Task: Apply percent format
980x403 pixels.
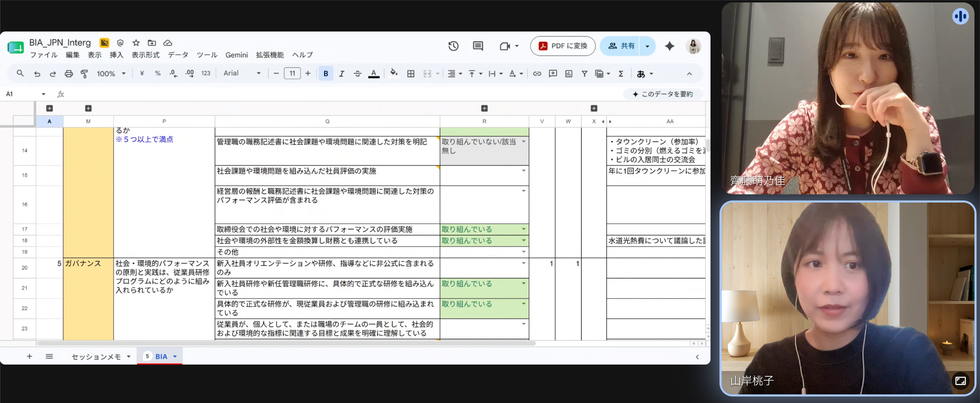Action: tap(157, 73)
